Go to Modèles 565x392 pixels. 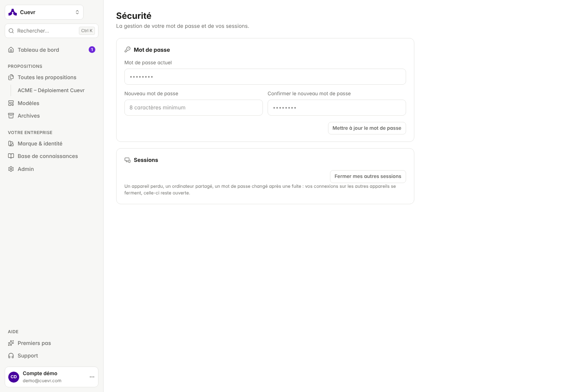click(x=51, y=103)
